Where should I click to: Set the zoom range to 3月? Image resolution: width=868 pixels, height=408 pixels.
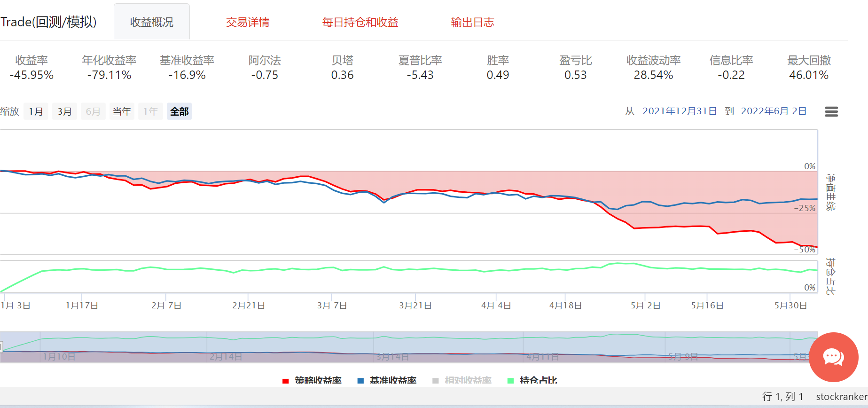click(x=64, y=111)
